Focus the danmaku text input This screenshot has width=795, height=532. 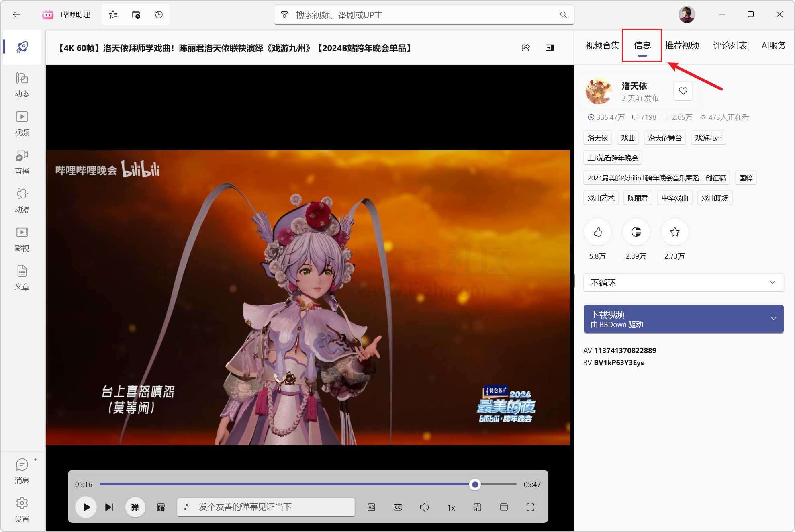click(266, 507)
